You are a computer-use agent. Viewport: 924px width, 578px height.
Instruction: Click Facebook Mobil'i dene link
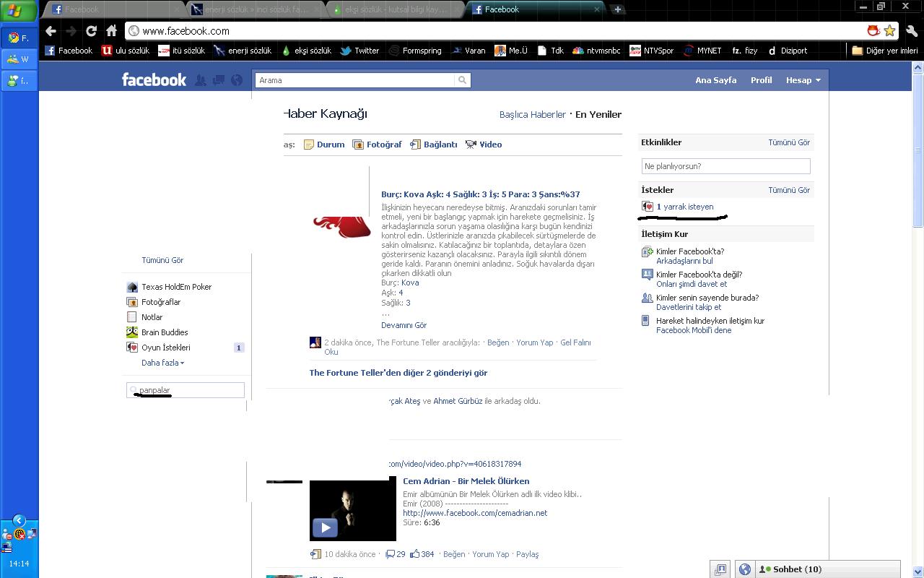click(694, 330)
